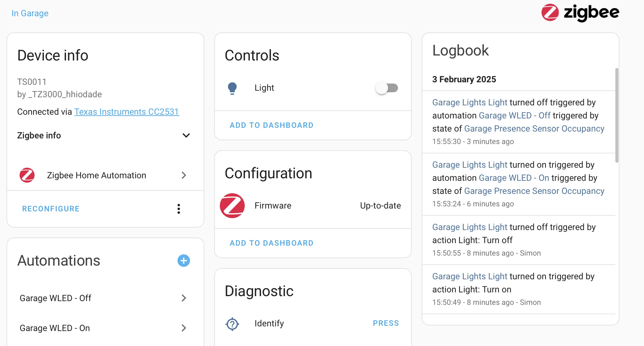Click the RECONFIGURE button
Viewport: 644px width, 346px height.
(51, 209)
